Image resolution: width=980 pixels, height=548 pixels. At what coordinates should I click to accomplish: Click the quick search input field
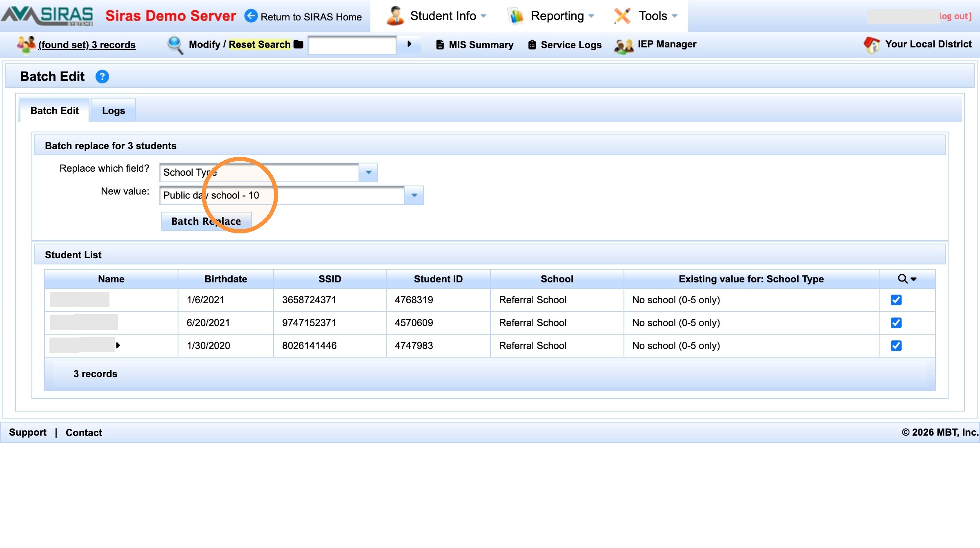click(352, 45)
